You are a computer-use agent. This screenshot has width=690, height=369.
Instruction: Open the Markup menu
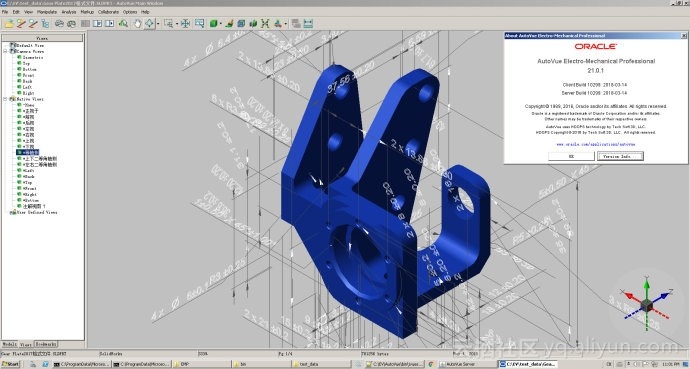click(x=87, y=12)
